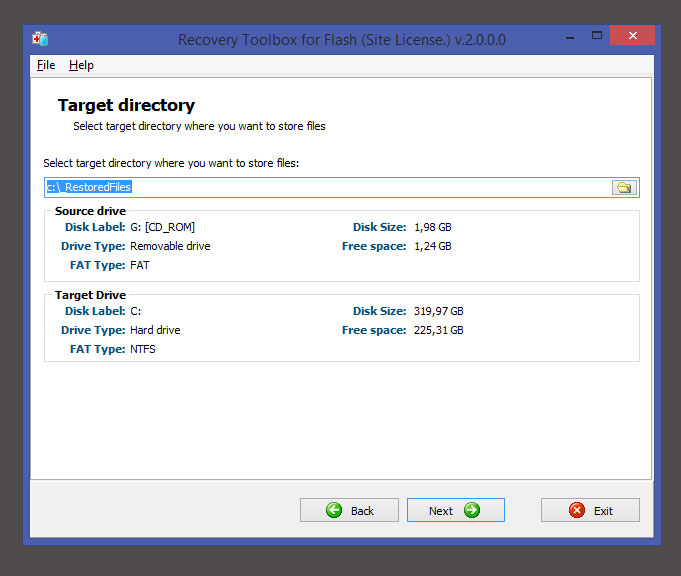Click the NTFS value under Target Drive

pos(143,349)
